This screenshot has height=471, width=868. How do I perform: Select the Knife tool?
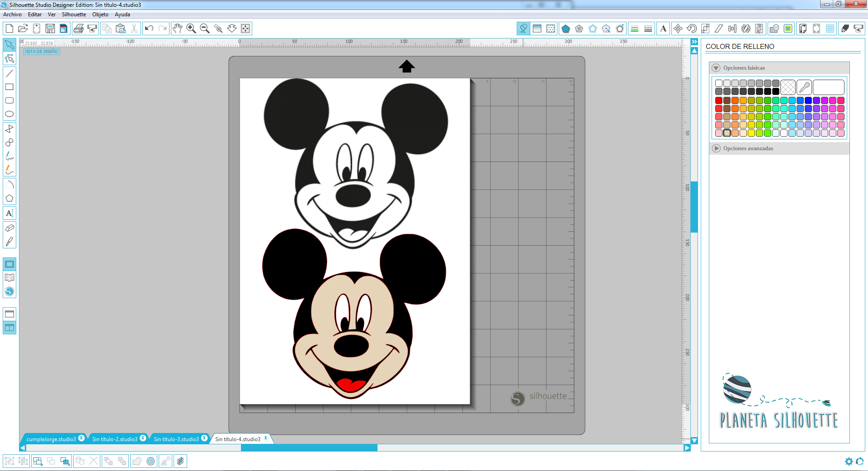[x=9, y=242]
